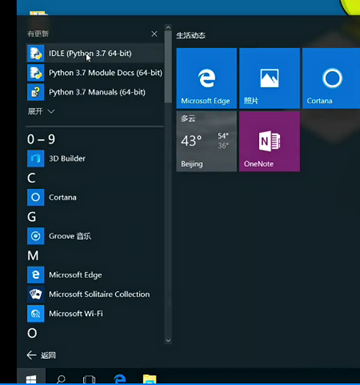Open the Cortana tile
The width and height of the screenshot is (360, 385).
pos(331,78)
